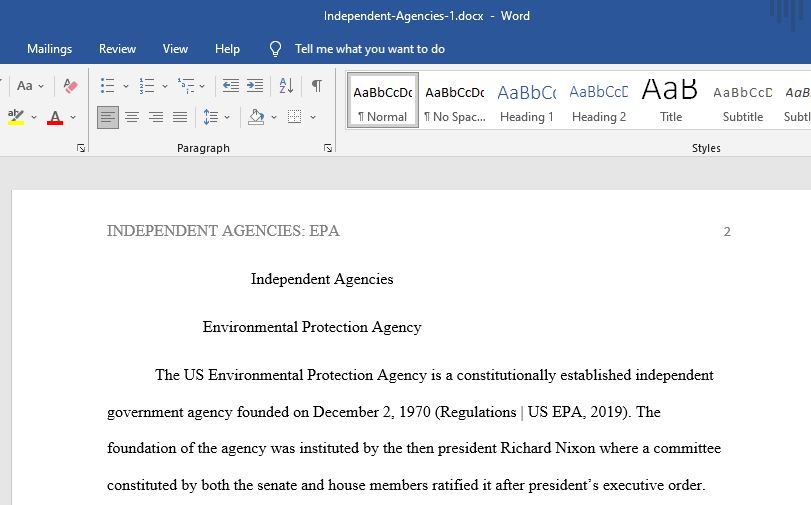
Task: Decrease the paragraph indent
Action: point(231,85)
